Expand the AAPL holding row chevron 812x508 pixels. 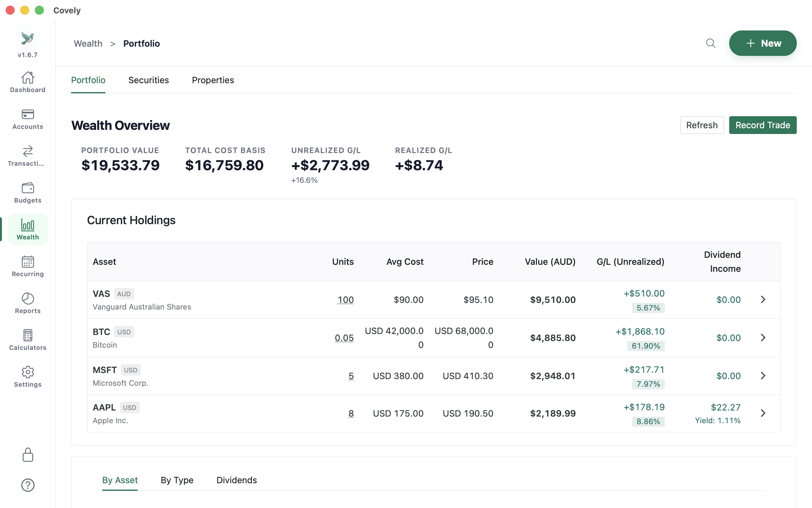pyautogui.click(x=763, y=413)
